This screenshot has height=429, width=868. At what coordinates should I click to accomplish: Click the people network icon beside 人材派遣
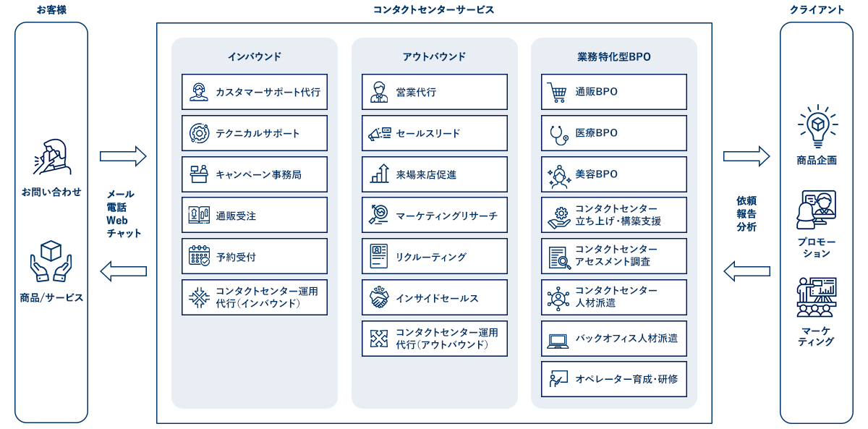click(558, 297)
